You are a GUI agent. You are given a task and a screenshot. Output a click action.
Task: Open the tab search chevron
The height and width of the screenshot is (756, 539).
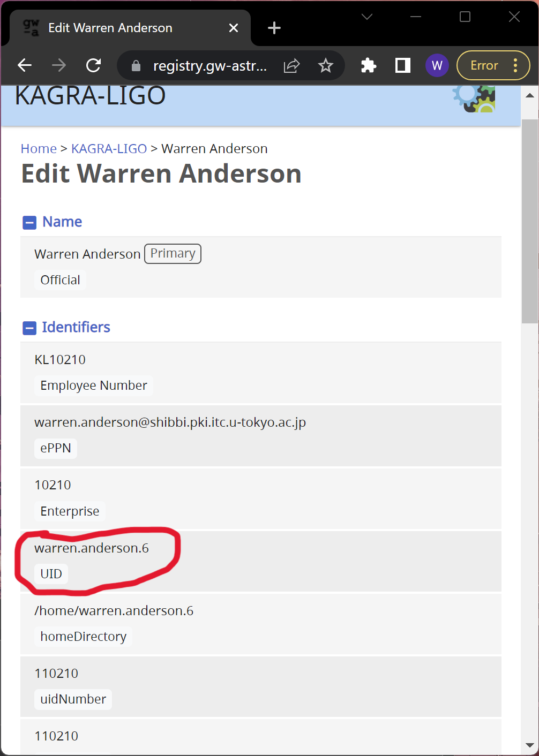pyautogui.click(x=367, y=17)
